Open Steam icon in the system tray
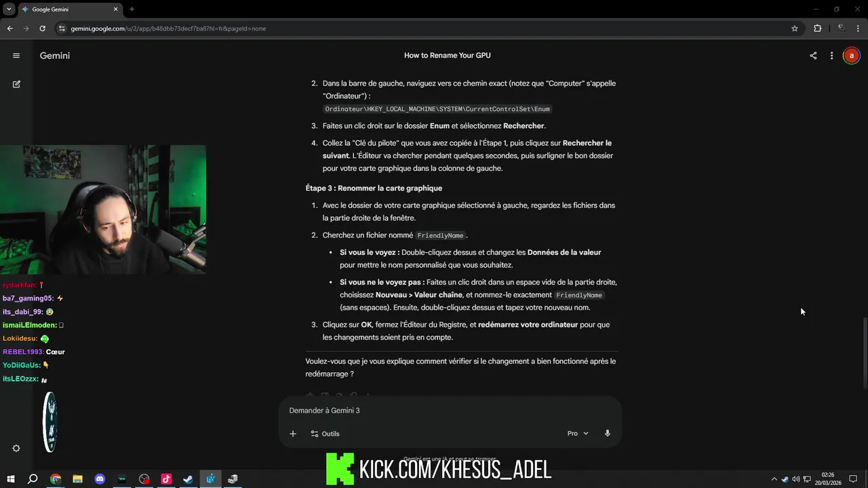This screenshot has height=488, width=868. pos(785,479)
